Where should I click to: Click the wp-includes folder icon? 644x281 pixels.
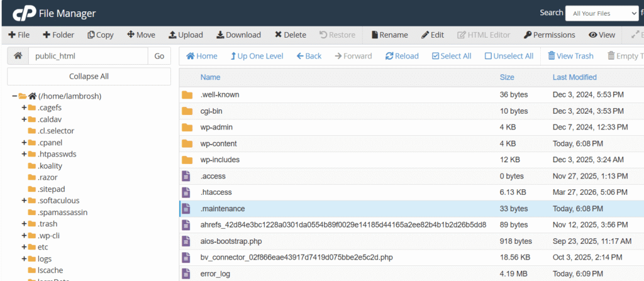pyautogui.click(x=187, y=160)
